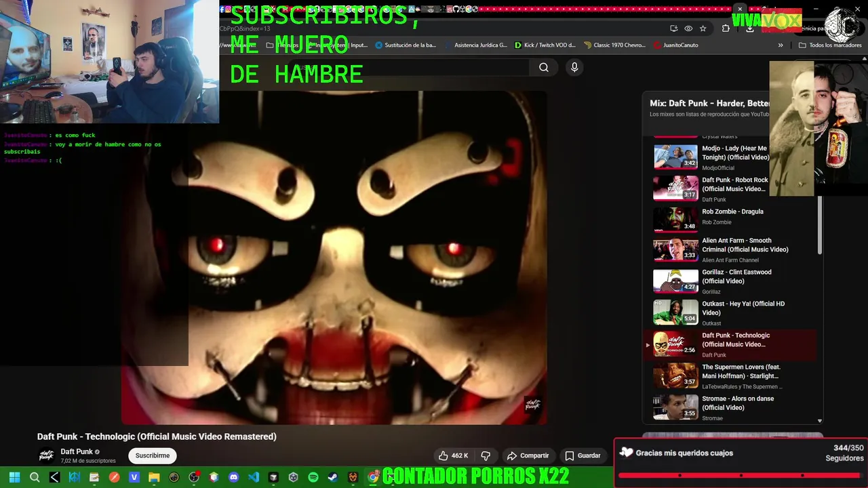868x488 pixels.
Task: Open Steam from the taskbar
Action: pyautogui.click(x=333, y=477)
